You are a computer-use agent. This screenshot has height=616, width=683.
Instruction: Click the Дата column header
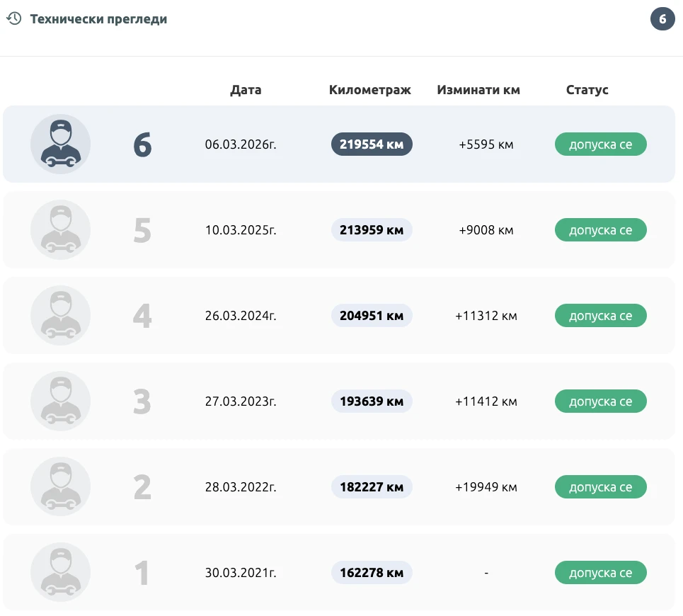246,90
